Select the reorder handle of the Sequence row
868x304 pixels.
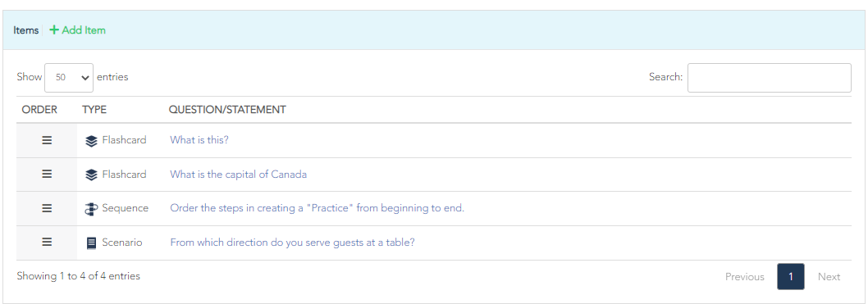click(47, 208)
